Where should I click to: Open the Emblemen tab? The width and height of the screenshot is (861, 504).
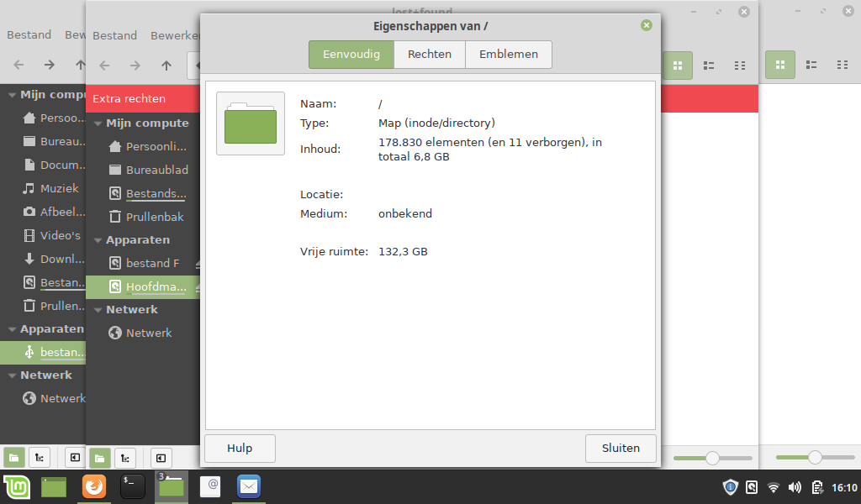pos(508,55)
